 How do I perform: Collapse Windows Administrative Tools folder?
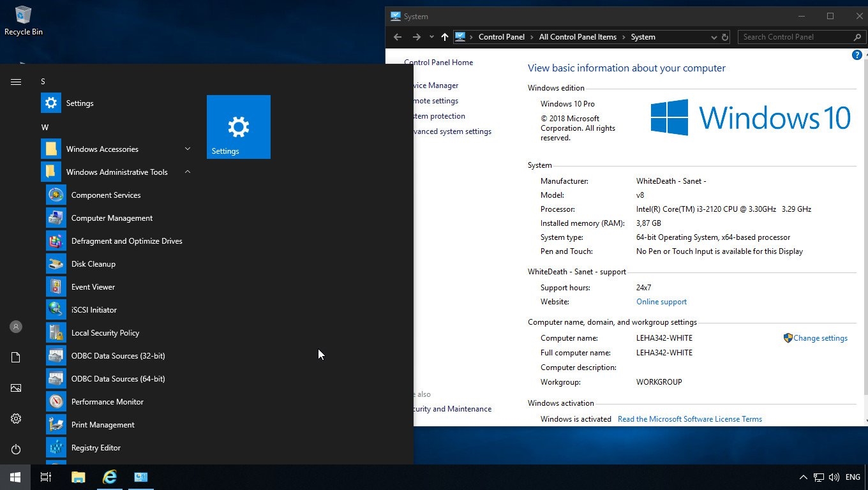116,172
